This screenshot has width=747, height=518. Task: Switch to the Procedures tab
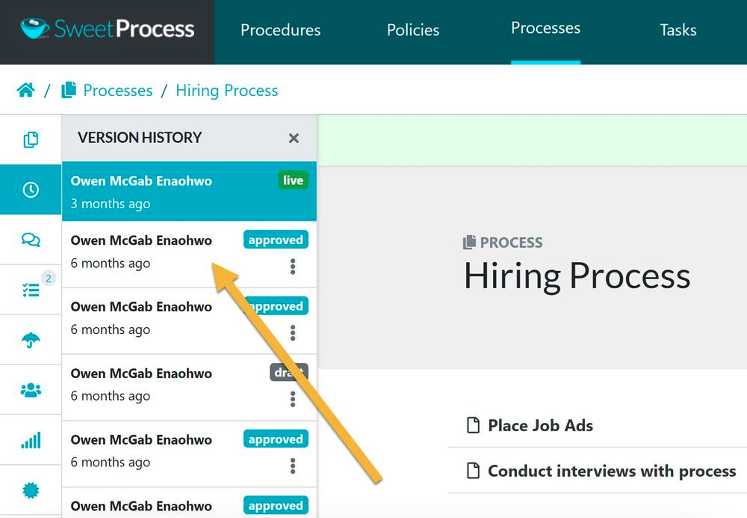click(280, 30)
